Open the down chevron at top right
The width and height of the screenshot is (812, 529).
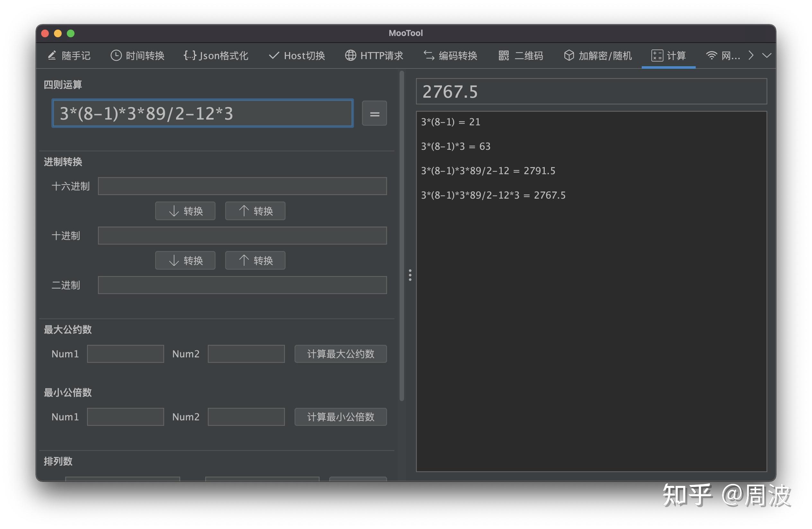pyautogui.click(x=767, y=55)
